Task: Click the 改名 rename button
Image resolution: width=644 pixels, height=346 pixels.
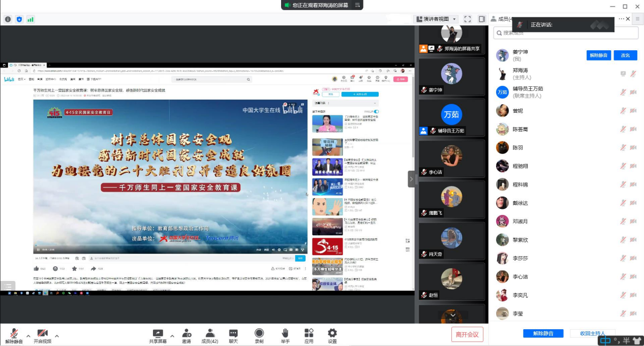Action: 625,55
